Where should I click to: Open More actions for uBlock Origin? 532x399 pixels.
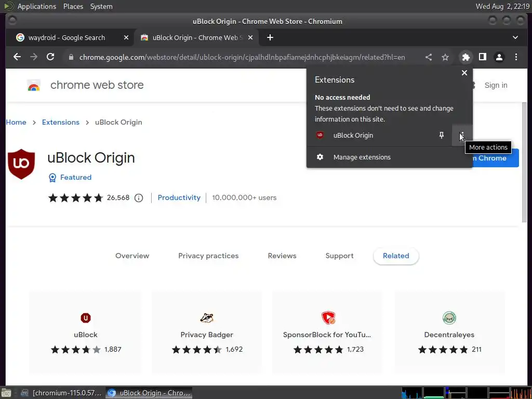(462, 136)
